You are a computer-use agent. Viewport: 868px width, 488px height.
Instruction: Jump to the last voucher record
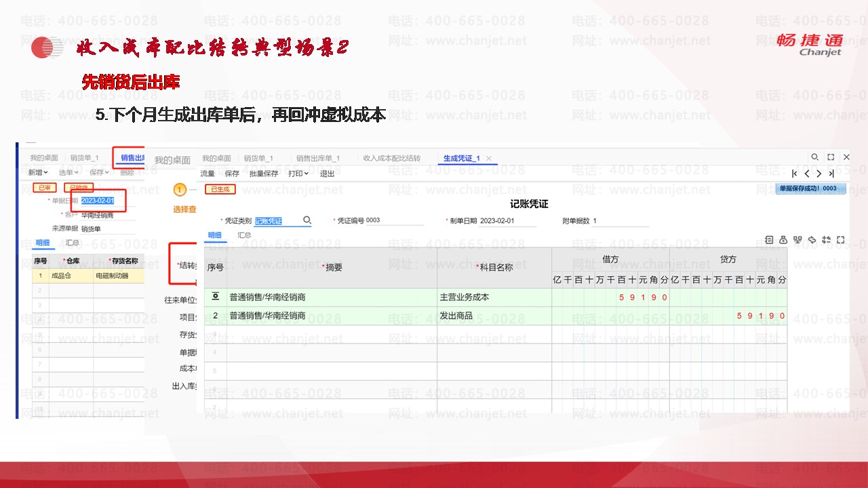(x=831, y=174)
